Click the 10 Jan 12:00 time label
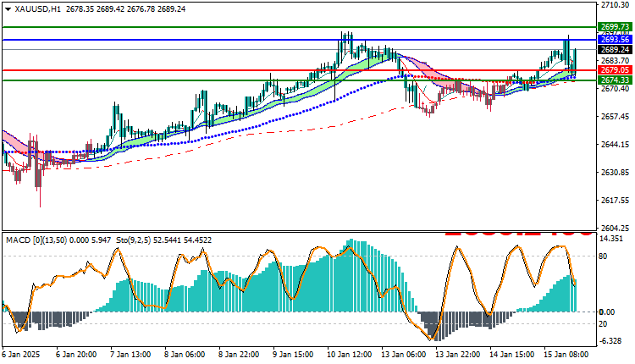This screenshot has width=635, height=364. point(350,355)
